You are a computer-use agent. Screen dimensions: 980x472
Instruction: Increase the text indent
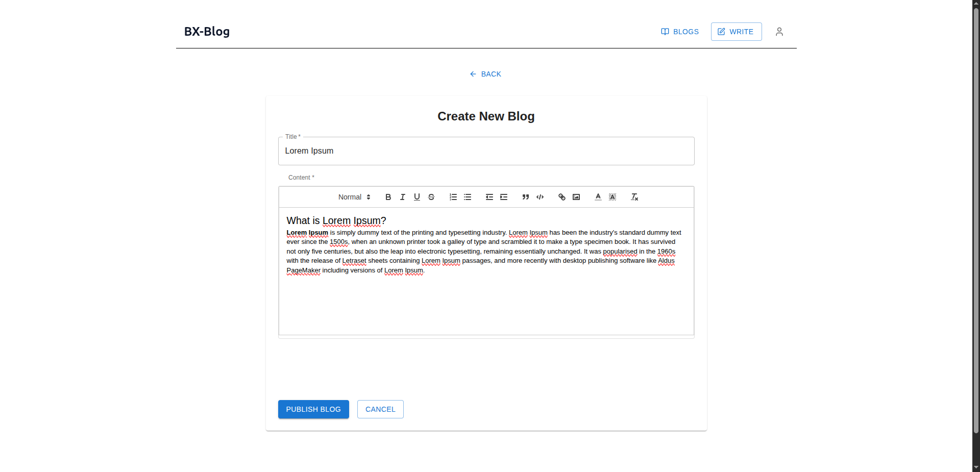pos(504,197)
